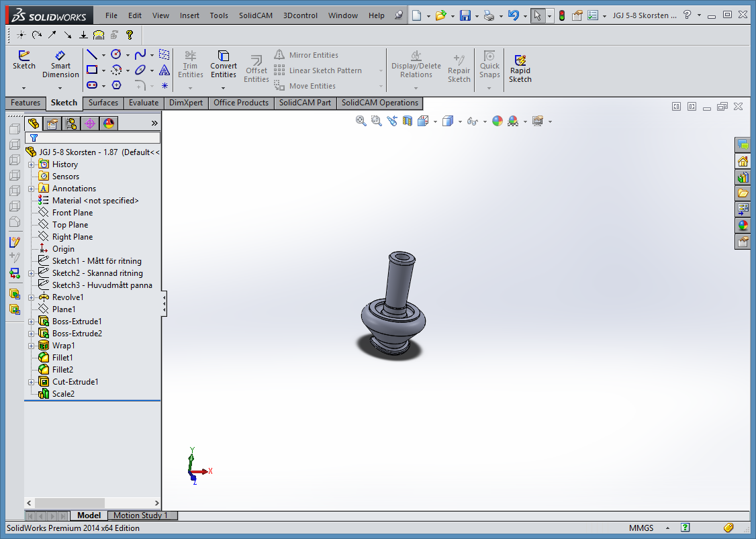This screenshot has height=539, width=756.
Task: Select the Line sketch tool
Action: click(92, 54)
